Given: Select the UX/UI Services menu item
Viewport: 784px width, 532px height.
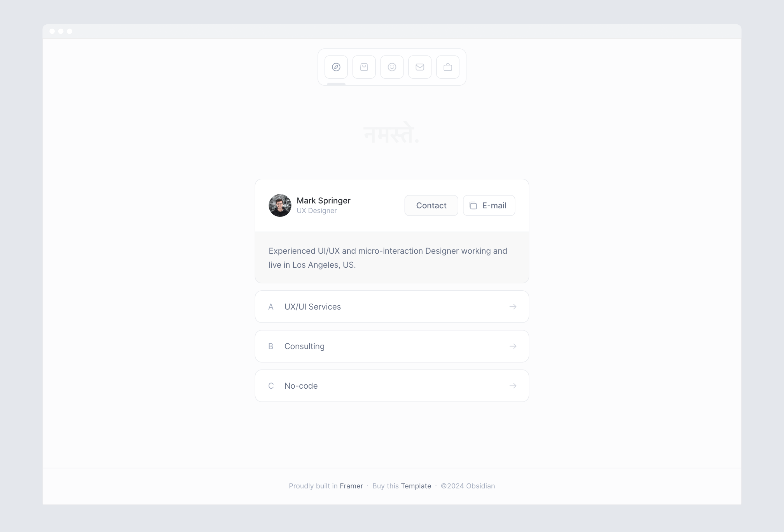Looking at the screenshot, I should coord(392,306).
